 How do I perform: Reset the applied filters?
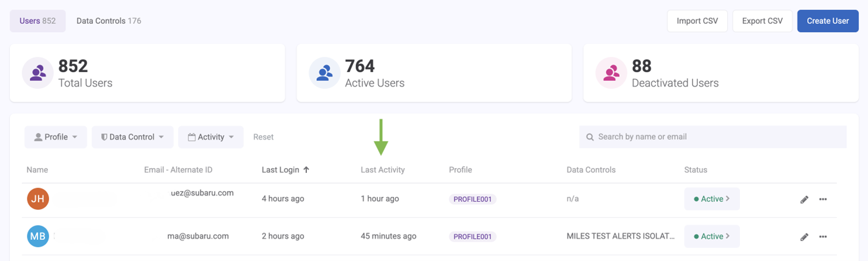263,137
